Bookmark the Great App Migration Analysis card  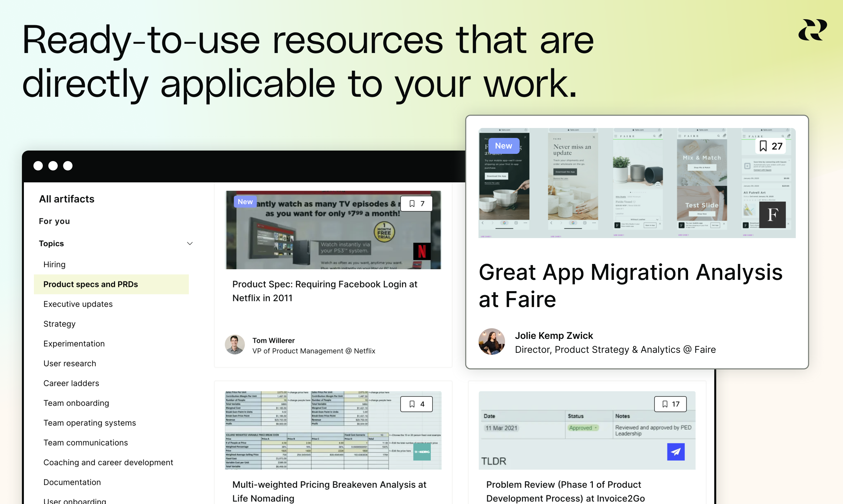[771, 146]
